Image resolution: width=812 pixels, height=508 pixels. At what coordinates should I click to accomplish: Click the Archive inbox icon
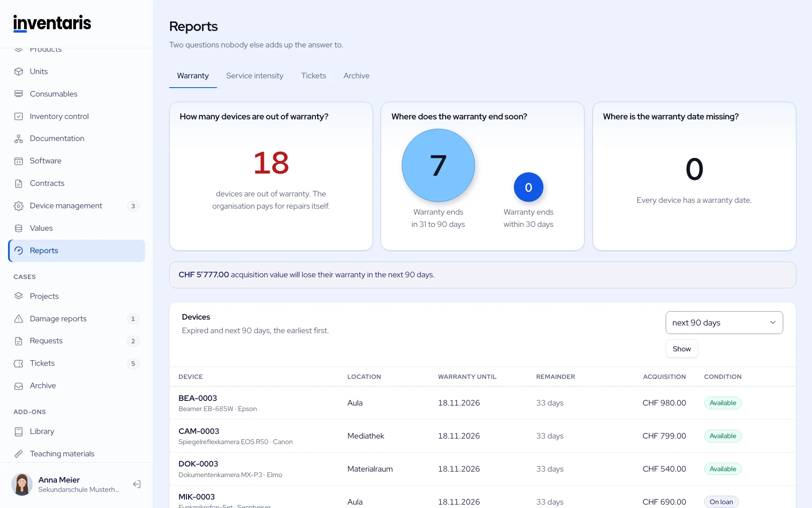19,386
